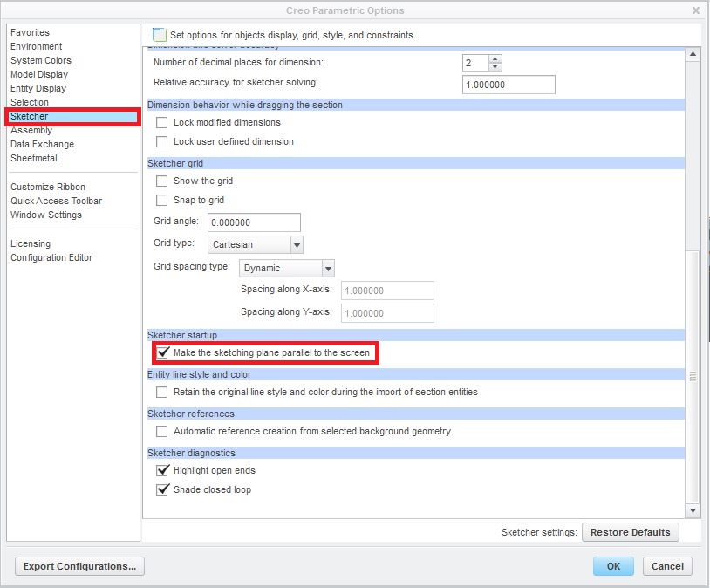Viewport: 710px width, 588px height.
Task: Select System Colors in the sidebar
Action: 41,60
